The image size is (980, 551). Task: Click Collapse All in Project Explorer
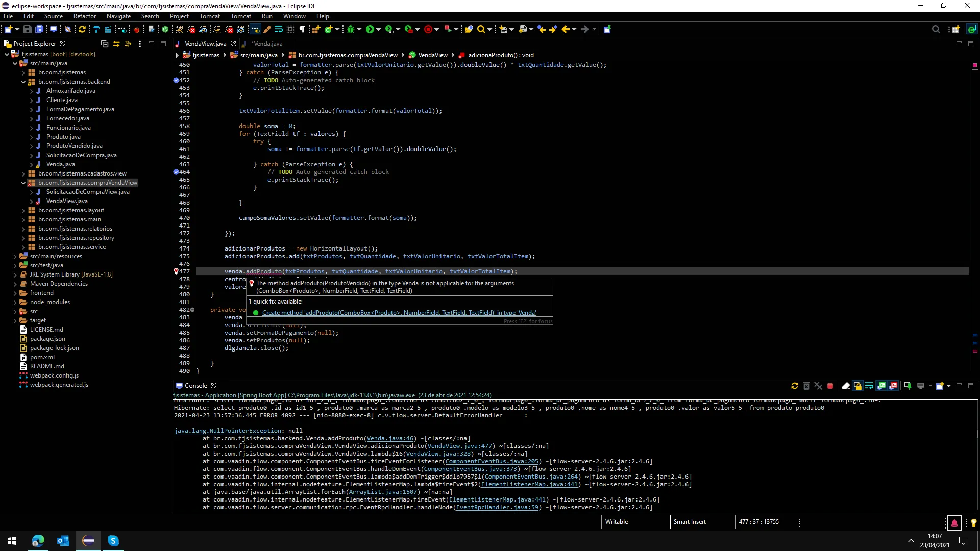[x=105, y=44]
